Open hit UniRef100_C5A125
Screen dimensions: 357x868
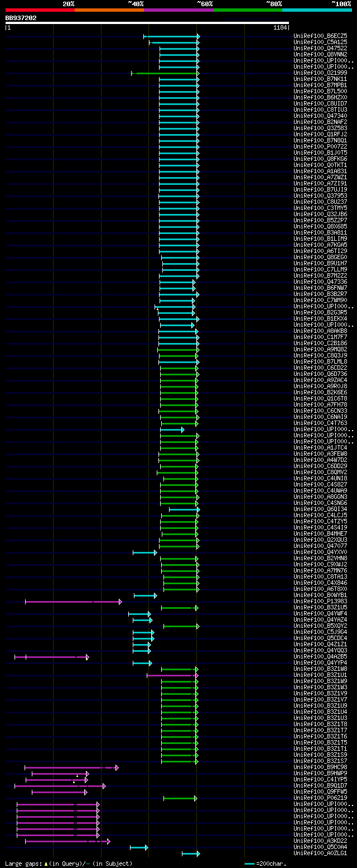(320, 42)
